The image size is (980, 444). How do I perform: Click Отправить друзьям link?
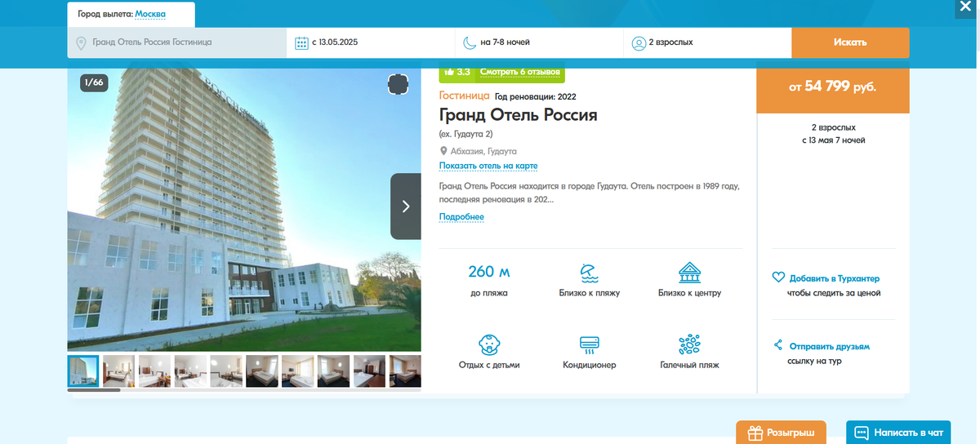point(828,346)
